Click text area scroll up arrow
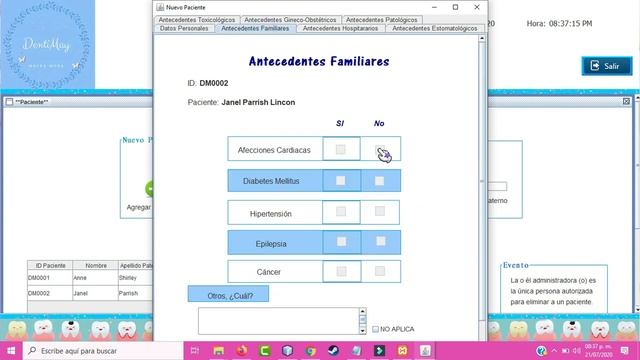The height and width of the screenshot is (360, 640). (x=362, y=311)
